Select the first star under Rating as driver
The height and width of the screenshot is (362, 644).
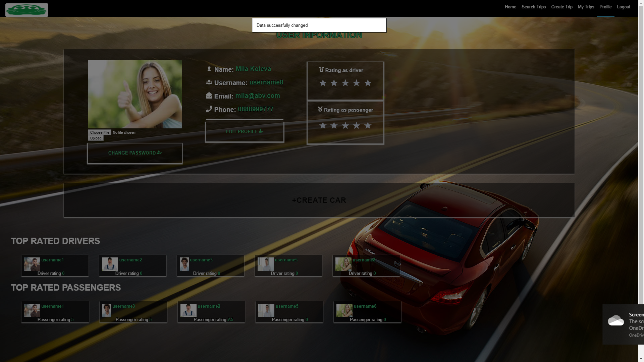tap(323, 83)
